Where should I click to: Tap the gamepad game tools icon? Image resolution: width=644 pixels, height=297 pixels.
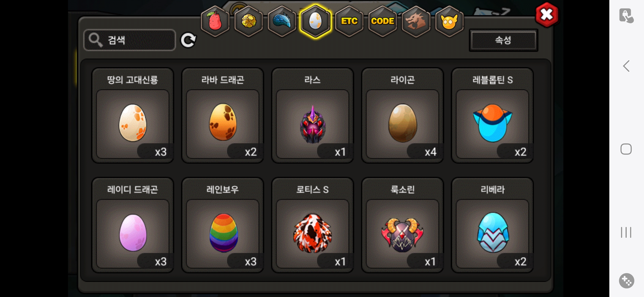click(626, 281)
